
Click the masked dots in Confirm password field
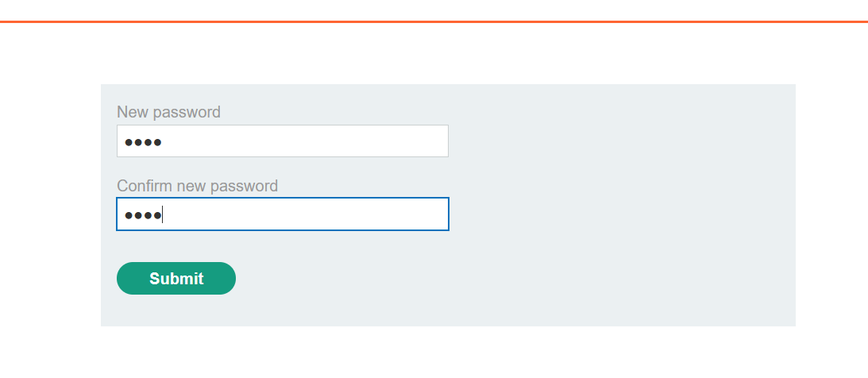[x=143, y=215]
